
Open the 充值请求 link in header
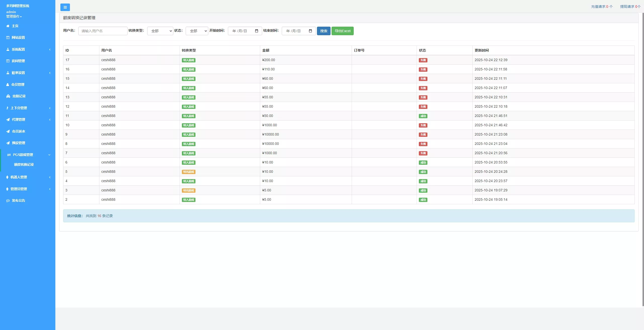[601, 7]
